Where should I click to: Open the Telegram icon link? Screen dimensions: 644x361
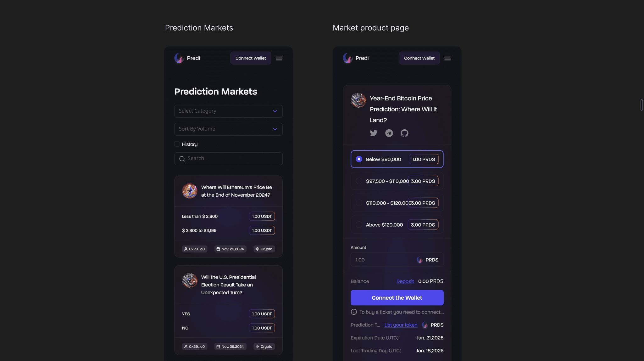point(389,133)
